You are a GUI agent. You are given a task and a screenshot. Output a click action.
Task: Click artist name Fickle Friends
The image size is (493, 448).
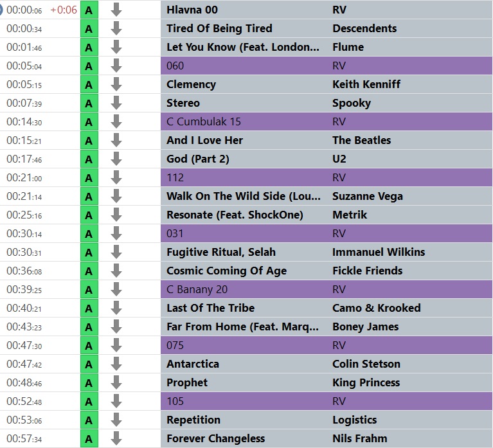pos(367,271)
